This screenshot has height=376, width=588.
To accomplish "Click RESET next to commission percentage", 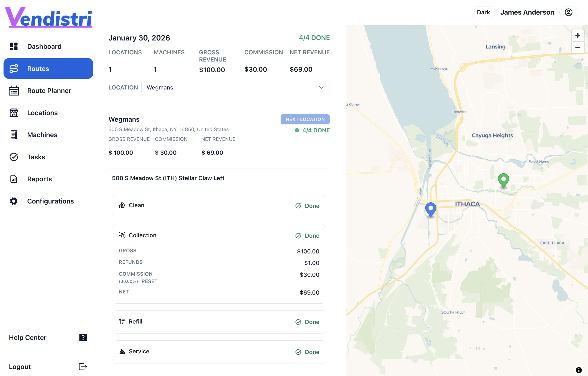I will [x=149, y=281].
